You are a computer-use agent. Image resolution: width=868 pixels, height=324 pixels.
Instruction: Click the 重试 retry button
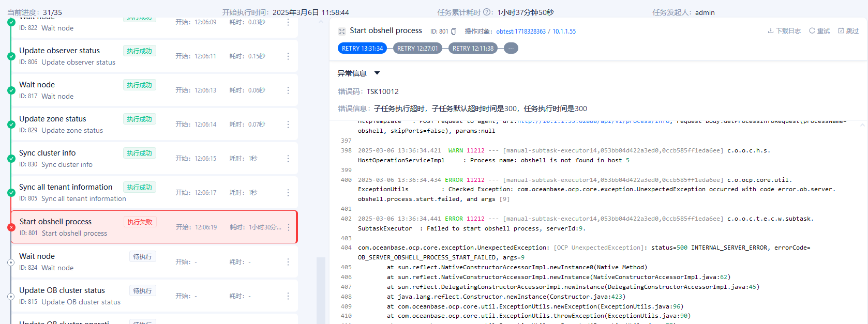[x=819, y=31]
